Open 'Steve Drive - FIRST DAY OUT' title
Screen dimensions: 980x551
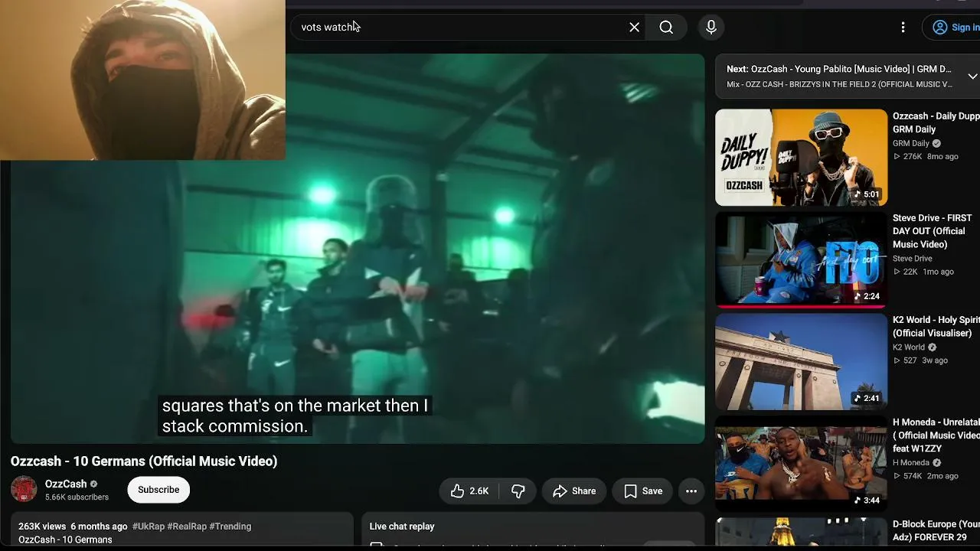point(933,231)
